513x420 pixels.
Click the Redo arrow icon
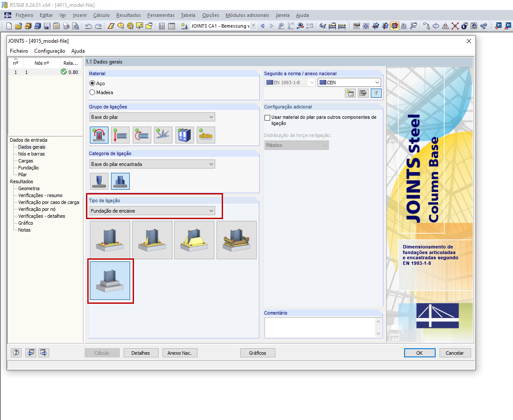tap(98, 26)
